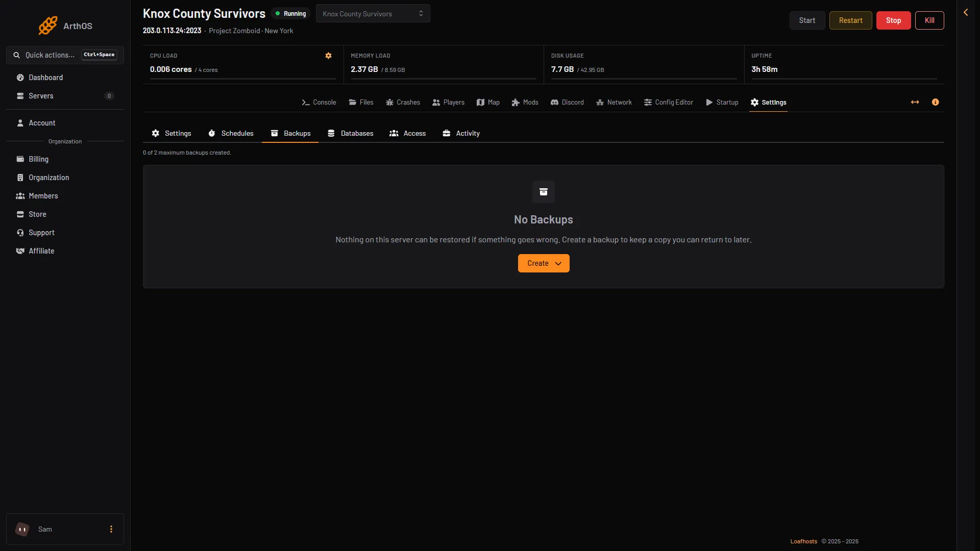980x551 pixels.
Task: Visit the Store in the sidebar
Action: click(65, 214)
